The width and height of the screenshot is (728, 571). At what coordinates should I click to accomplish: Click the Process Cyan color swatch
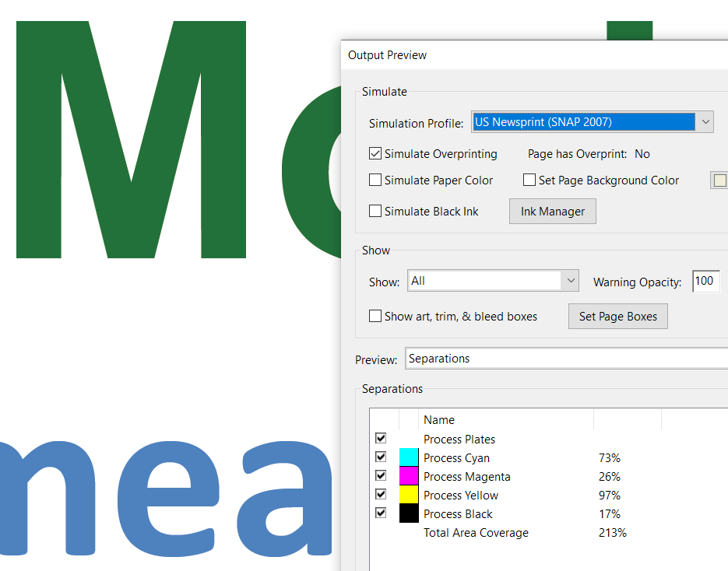click(409, 457)
